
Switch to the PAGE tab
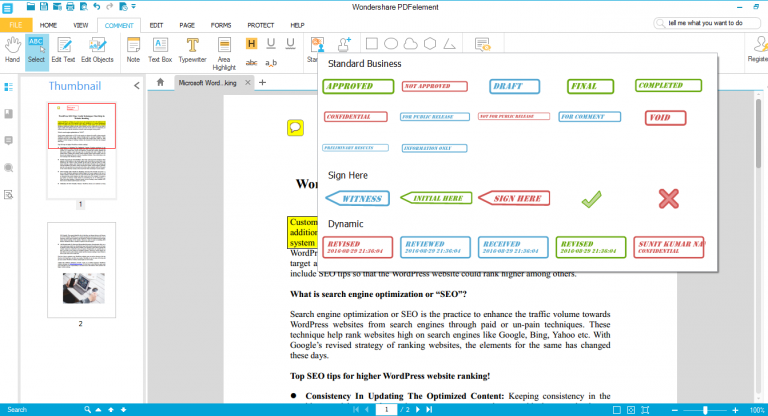187,25
